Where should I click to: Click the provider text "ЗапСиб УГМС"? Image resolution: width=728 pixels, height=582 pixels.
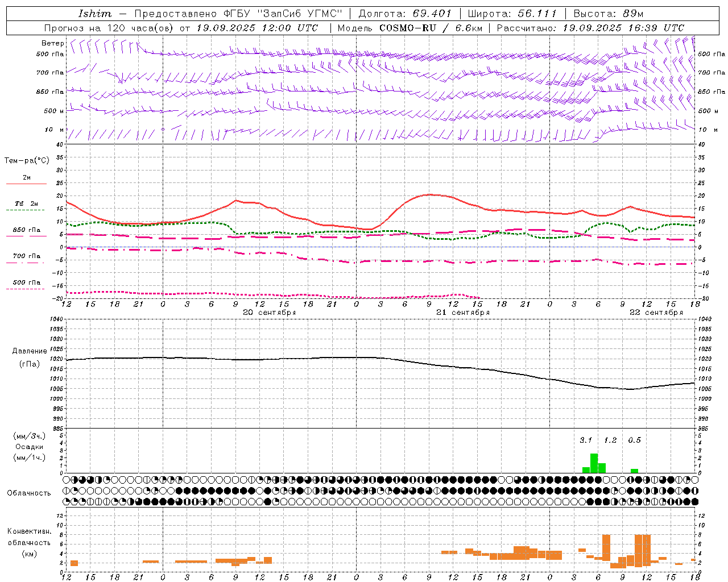pos(299,14)
